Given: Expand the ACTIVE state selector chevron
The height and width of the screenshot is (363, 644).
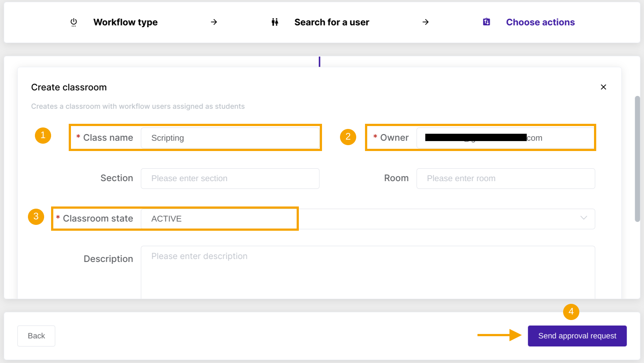Looking at the screenshot, I should [584, 218].
